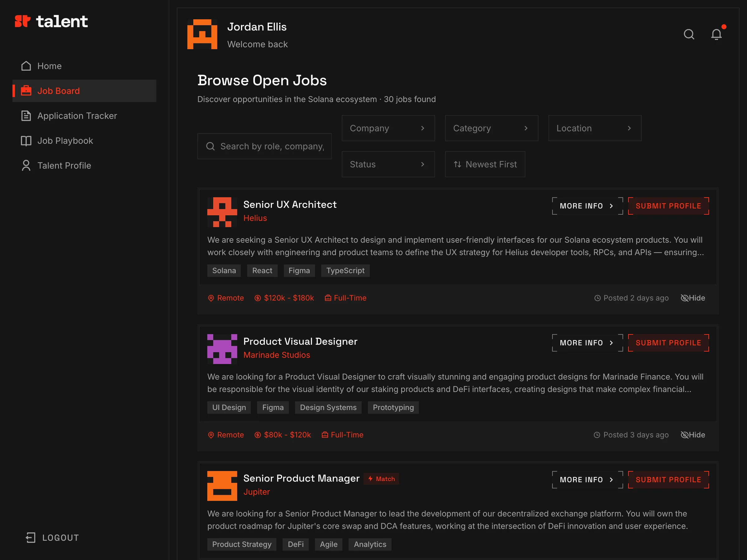
Task: Click the talent logo in sidebar
Action: 51,21
